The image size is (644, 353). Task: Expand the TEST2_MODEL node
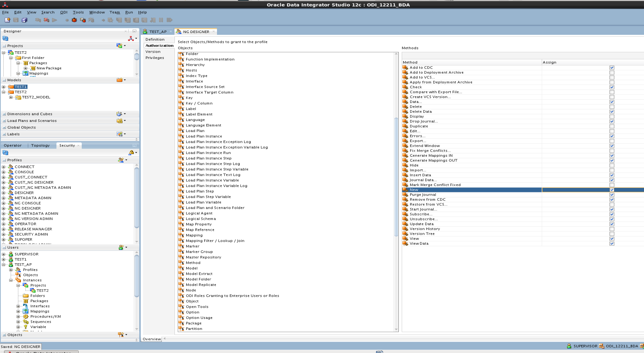click(x=11, y=97)
